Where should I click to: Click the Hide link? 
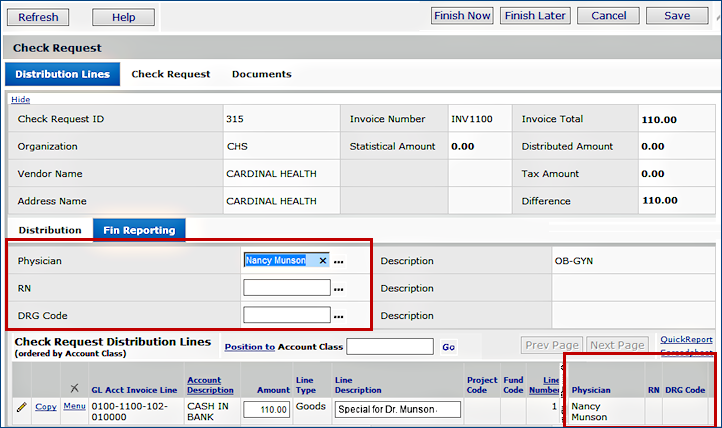(20, 100)
